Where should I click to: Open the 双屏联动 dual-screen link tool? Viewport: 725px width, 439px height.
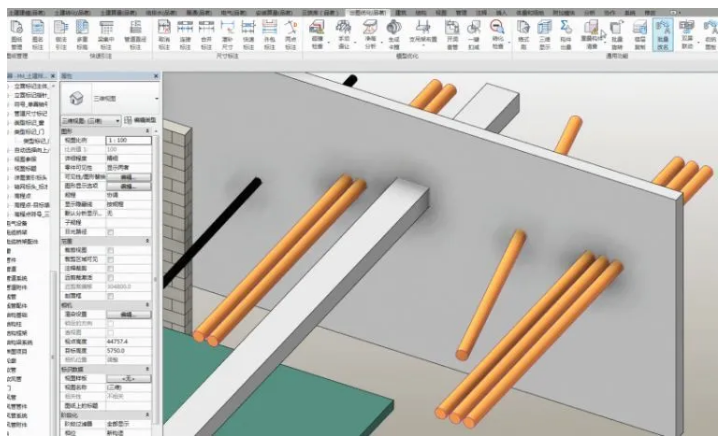(x=687, y=35)
